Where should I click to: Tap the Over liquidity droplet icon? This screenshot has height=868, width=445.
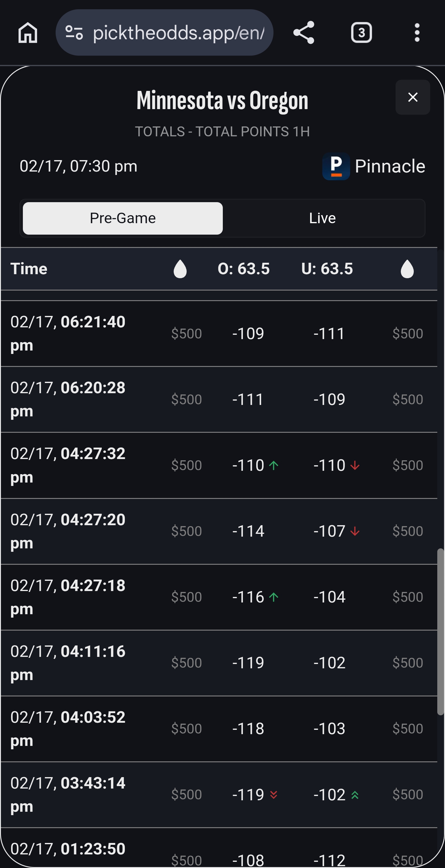[180, 269]
